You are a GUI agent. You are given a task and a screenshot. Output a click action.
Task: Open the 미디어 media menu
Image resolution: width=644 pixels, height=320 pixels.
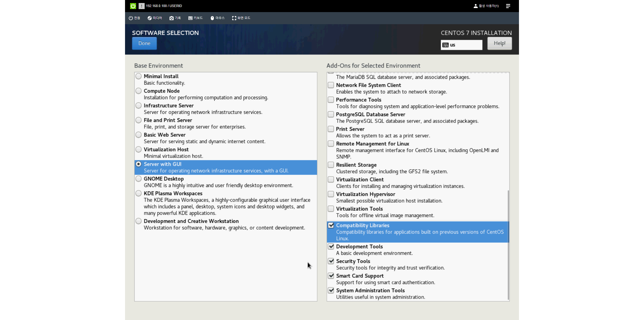coord(155,18)
